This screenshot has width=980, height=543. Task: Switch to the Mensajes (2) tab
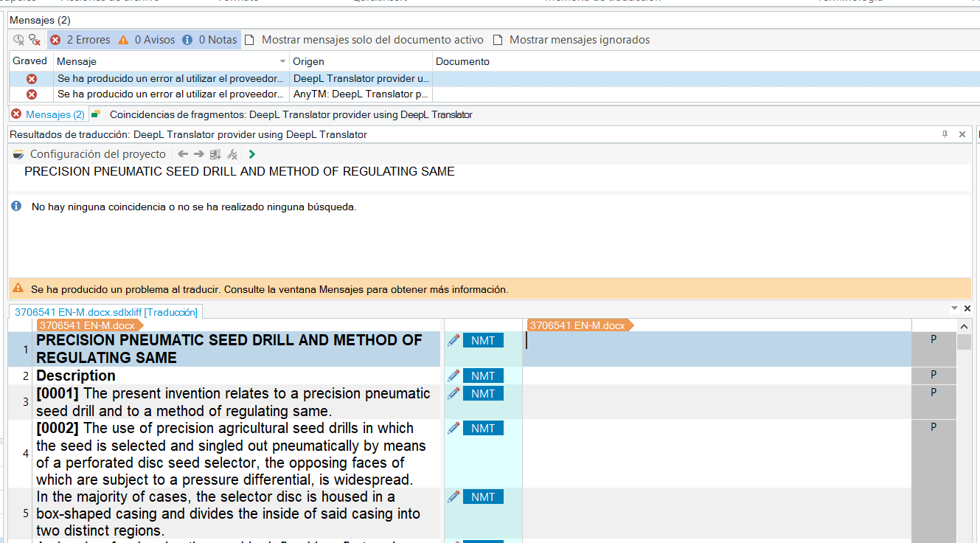tap(49, 114)
